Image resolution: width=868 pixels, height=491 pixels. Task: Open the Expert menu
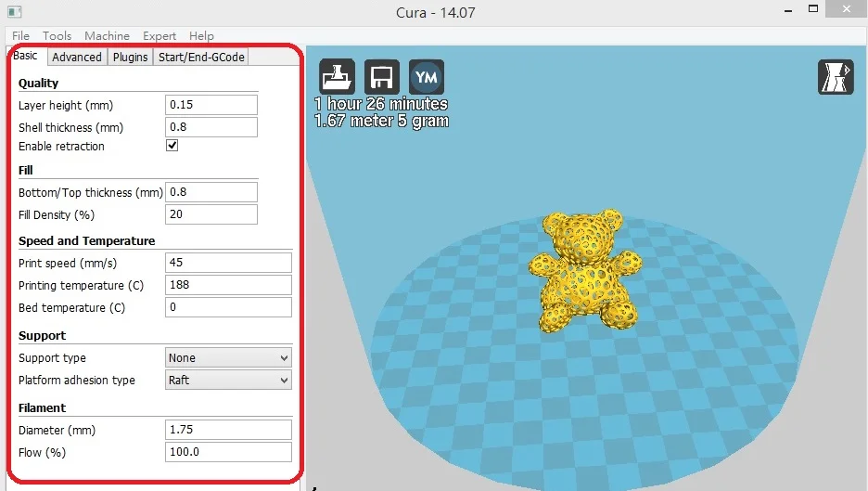(x=160, y=36)
